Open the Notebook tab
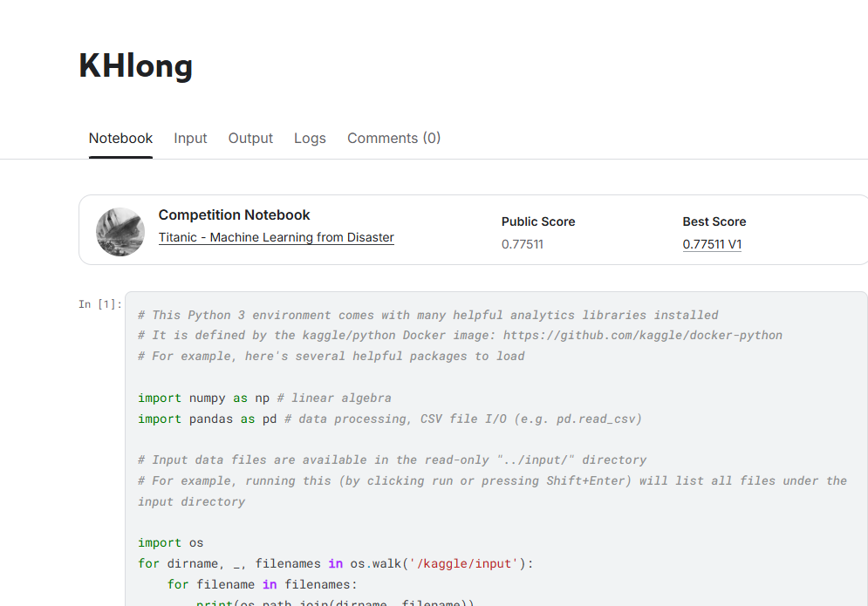This screenshot has height=606, width=868. (120, 139)
